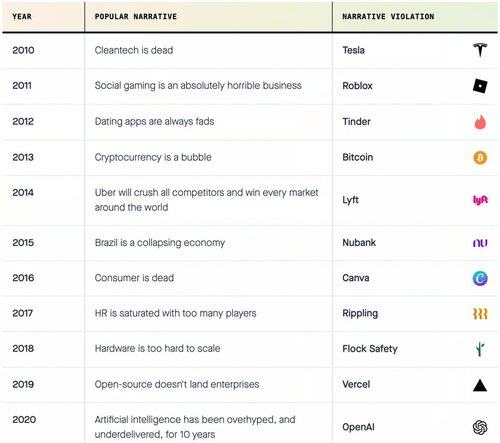
Task: Click the Tinder flame icon
Action: tap(480, 122)
